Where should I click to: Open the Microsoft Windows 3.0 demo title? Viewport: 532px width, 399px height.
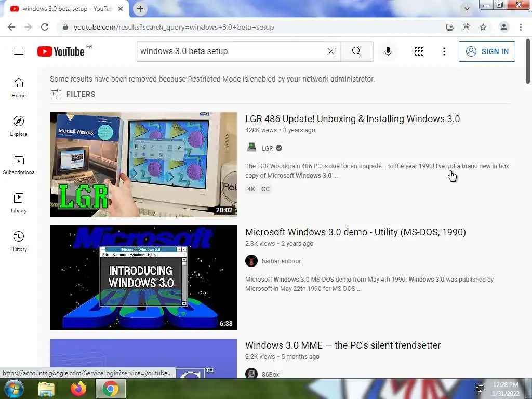[x=355, y=232]
